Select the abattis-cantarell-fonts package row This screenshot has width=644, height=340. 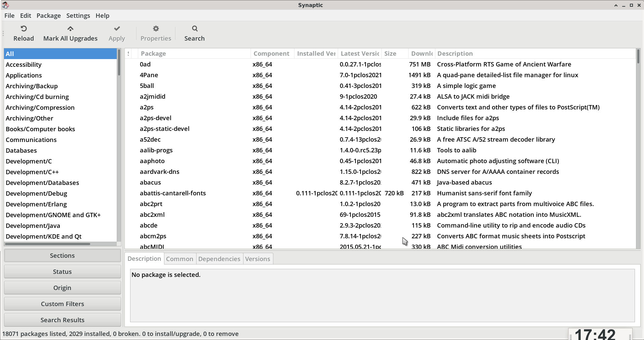click(173, 193)
